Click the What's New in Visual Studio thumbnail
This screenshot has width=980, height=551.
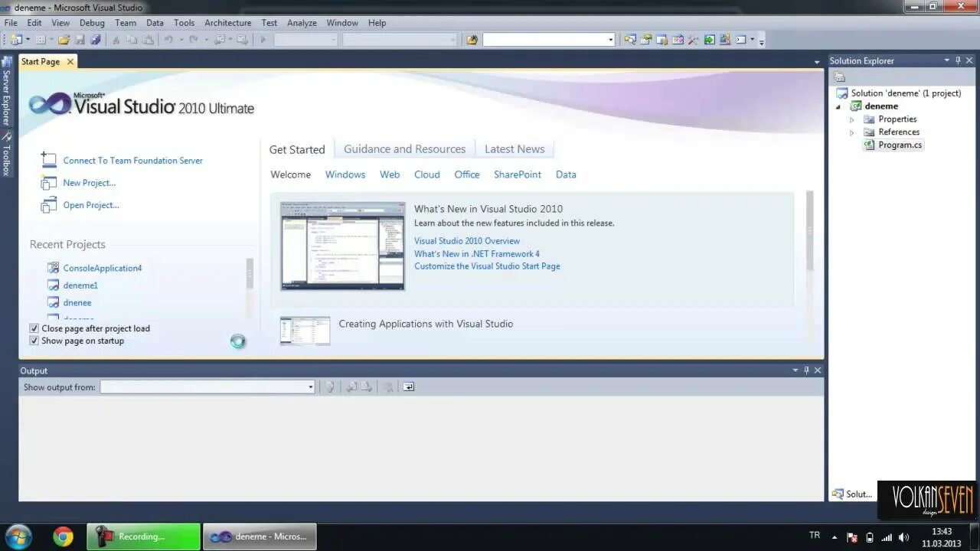[x=342, y=246]
